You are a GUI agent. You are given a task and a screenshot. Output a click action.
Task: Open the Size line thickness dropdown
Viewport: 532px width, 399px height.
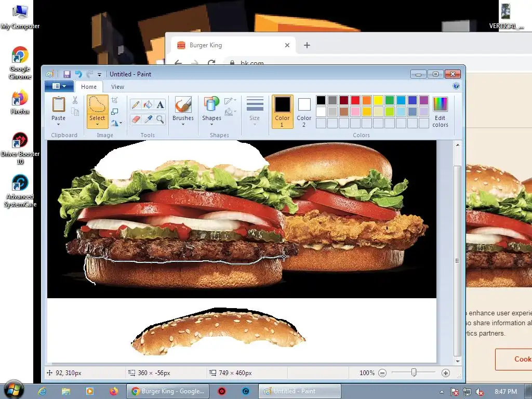tap(255, 112)
